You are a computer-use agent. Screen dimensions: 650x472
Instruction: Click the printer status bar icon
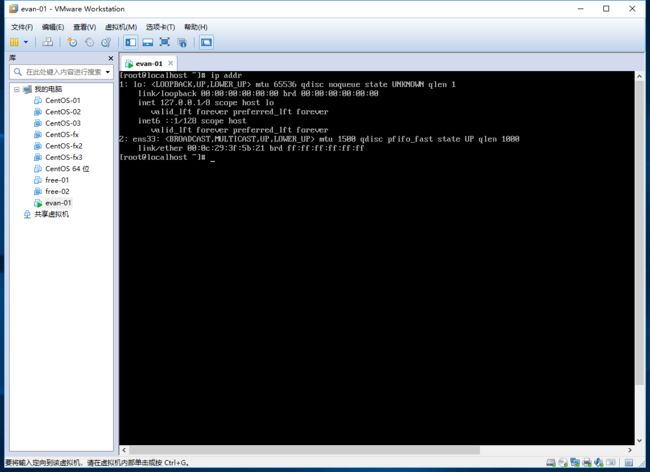point(587,462)
